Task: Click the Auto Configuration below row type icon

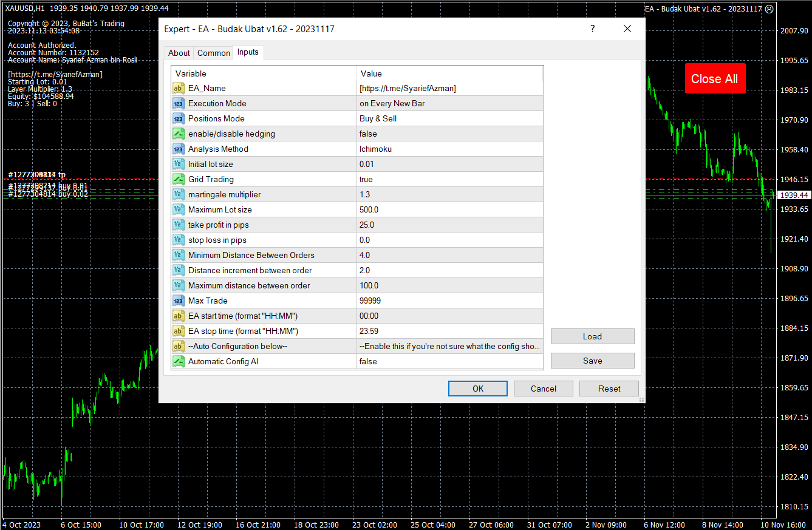Action: point(179,346)
